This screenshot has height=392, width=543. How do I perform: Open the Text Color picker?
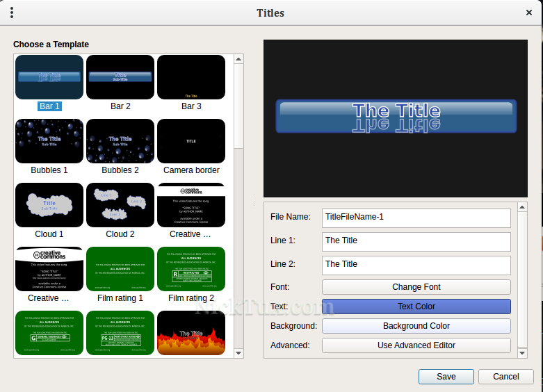(x=416, y=307)
